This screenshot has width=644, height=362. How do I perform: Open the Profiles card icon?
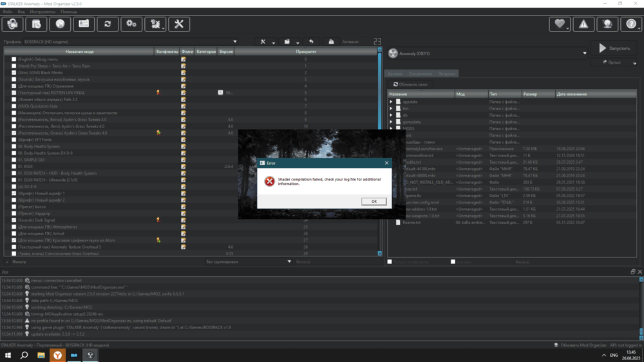[84, 24]
